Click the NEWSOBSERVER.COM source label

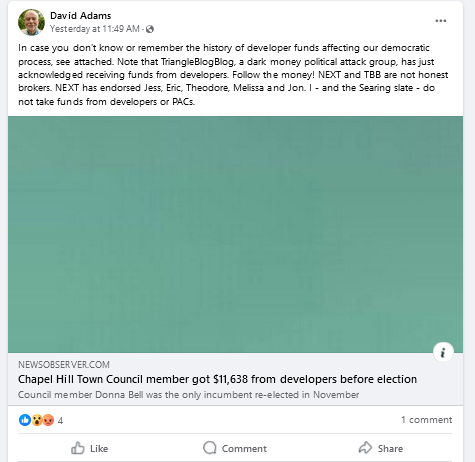(x=64, y=365)
